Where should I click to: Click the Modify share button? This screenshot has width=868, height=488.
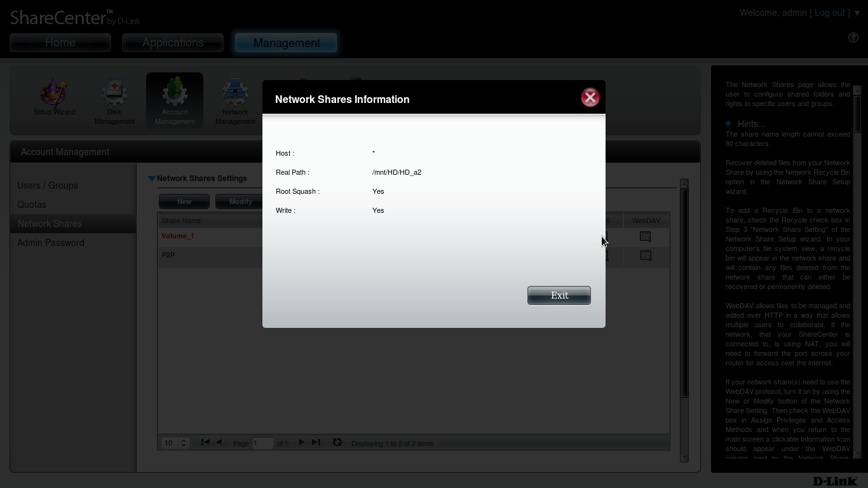click(240, 201)
